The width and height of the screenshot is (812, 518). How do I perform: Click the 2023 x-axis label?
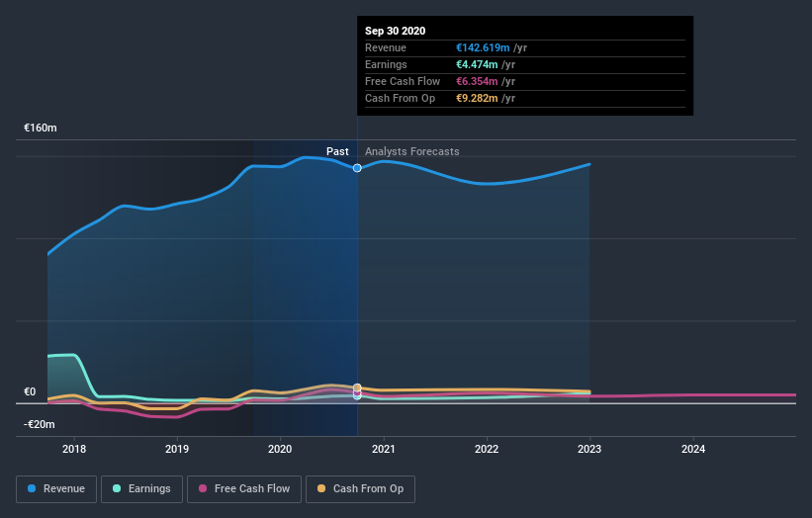[x=589, y=449]
